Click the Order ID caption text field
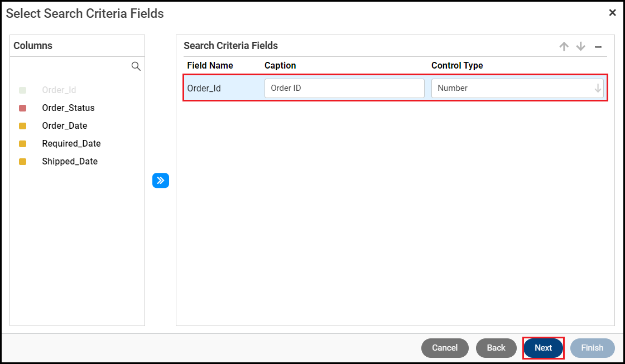625x364 pixels. pos(344,88)
